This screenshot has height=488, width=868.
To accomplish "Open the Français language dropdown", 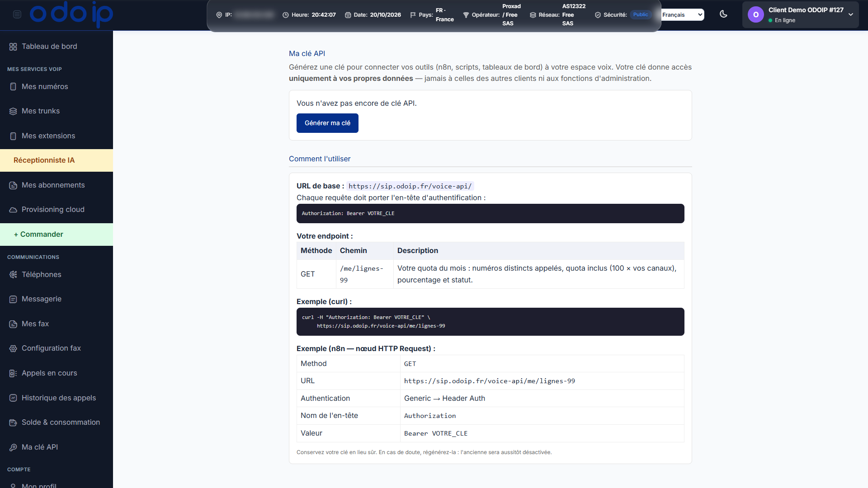I will (x=683, y=15).
